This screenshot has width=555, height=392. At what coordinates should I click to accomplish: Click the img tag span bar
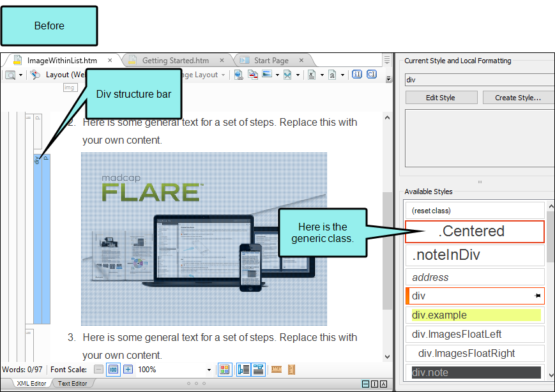click(70, 87)
